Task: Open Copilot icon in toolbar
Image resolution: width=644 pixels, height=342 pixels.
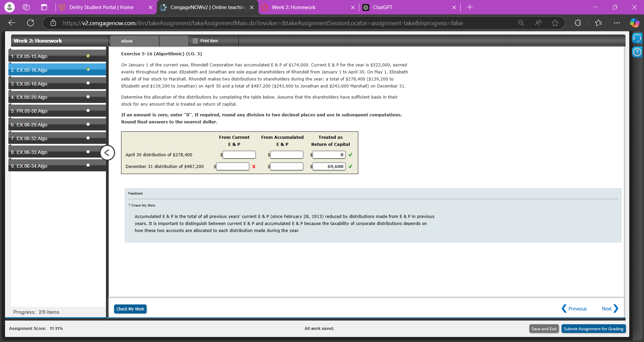Action: [x=634, y=23]
